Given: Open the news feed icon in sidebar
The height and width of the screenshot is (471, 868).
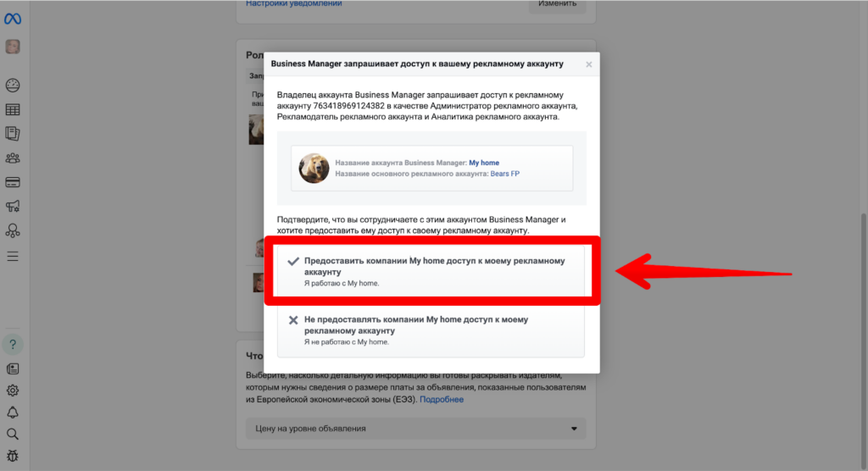Looking at the screenshot, I should click(x=13, y=368).
